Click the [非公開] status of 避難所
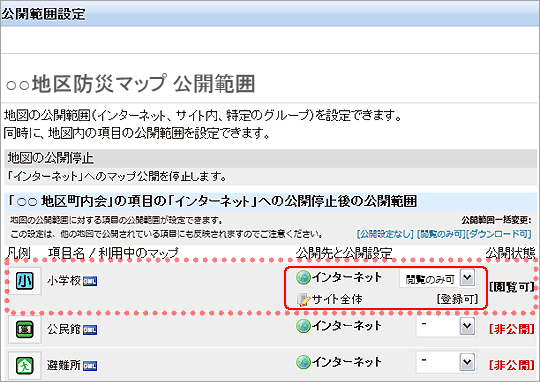This screenshot has height=382, width=540. click(x=512, y=365)
